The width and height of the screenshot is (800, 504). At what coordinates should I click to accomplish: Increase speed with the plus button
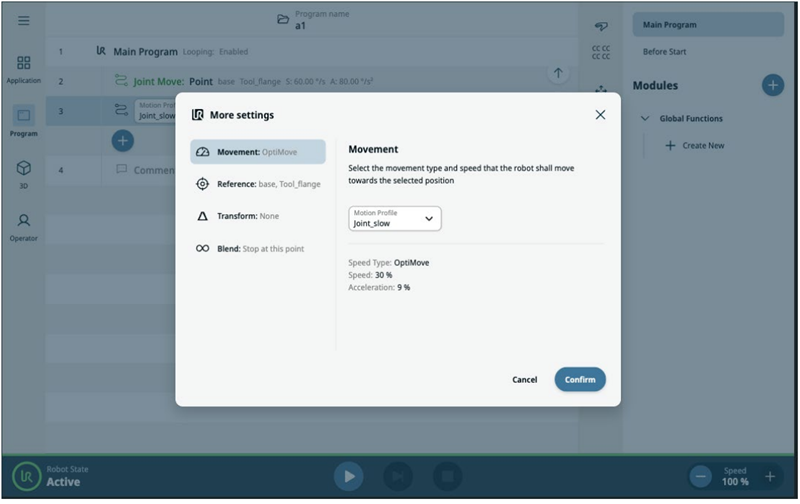[770, 477]
